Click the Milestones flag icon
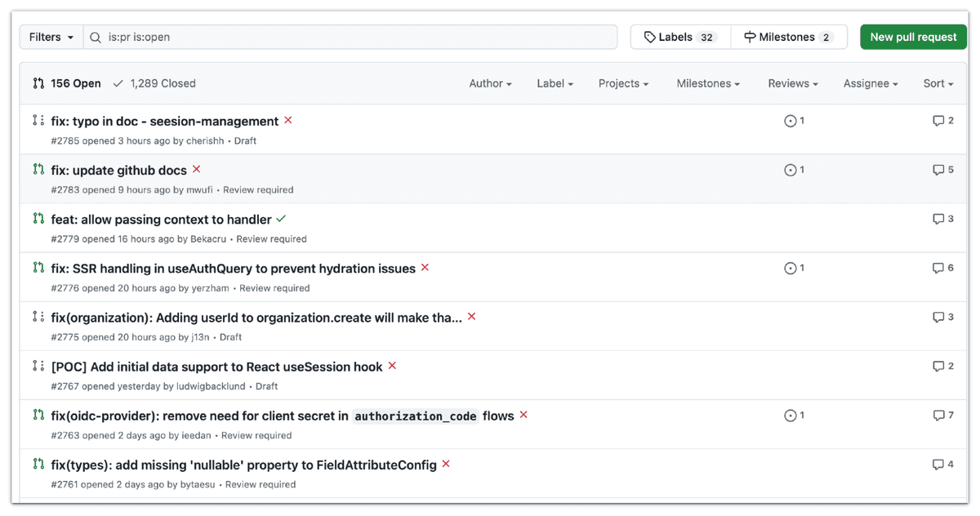This screenshot has height=516, width=980. (x=750, y=37)
